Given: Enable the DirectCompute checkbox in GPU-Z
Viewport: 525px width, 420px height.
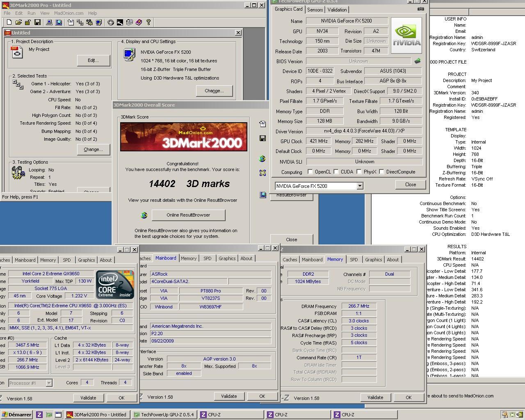Looking at the screenshot, I should 381,172.
